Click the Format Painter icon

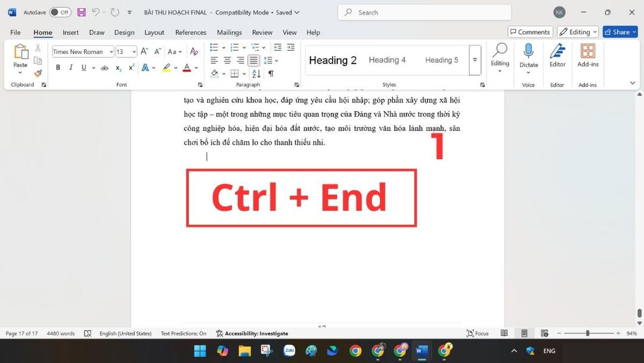click(37, 73)
